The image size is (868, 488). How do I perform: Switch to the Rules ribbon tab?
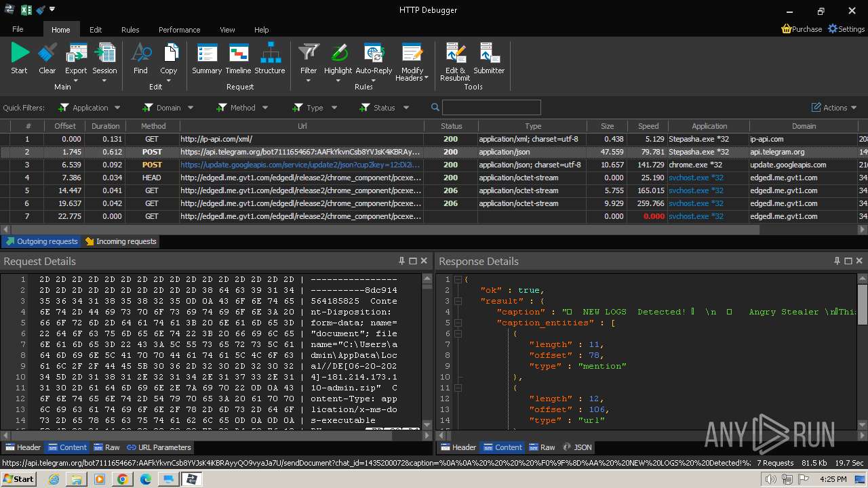pos(130,29)
